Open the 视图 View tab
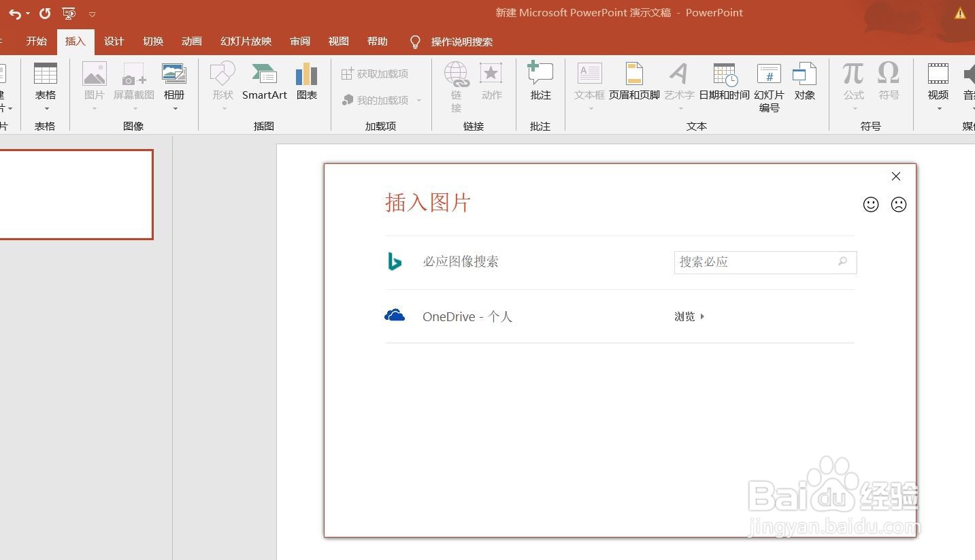Viewport: 975px width, 560px height. [339, 42]
